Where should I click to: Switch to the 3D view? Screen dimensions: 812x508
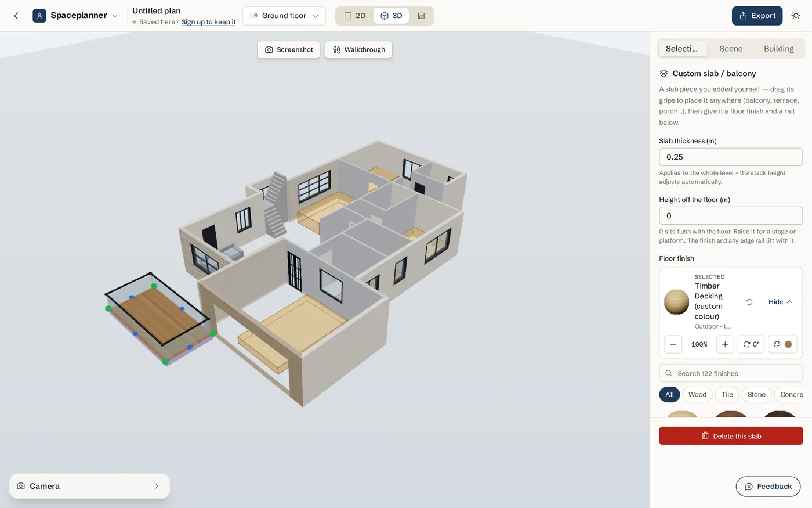tap(391, 16)
